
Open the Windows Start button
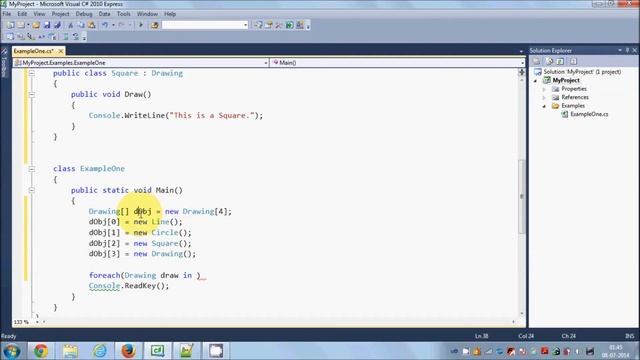[x=11, y=351]
